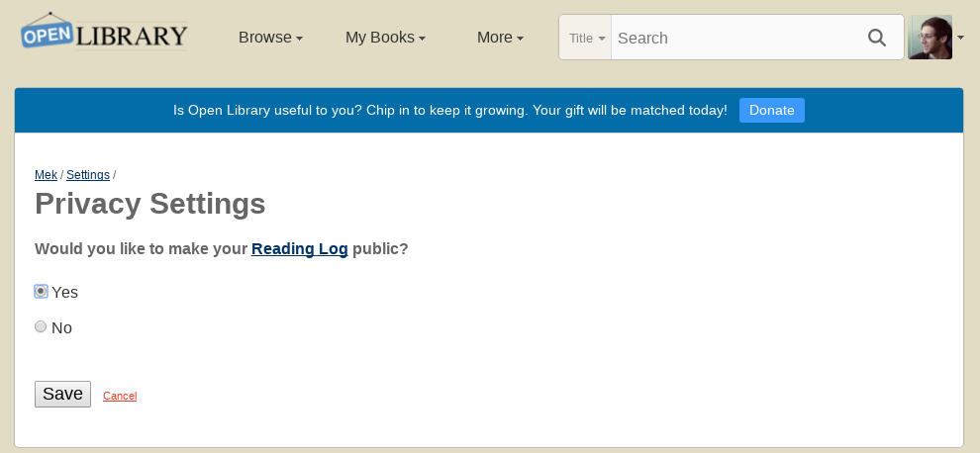
Task: Focus the Search text field
Action: click(x=737, y=39)
